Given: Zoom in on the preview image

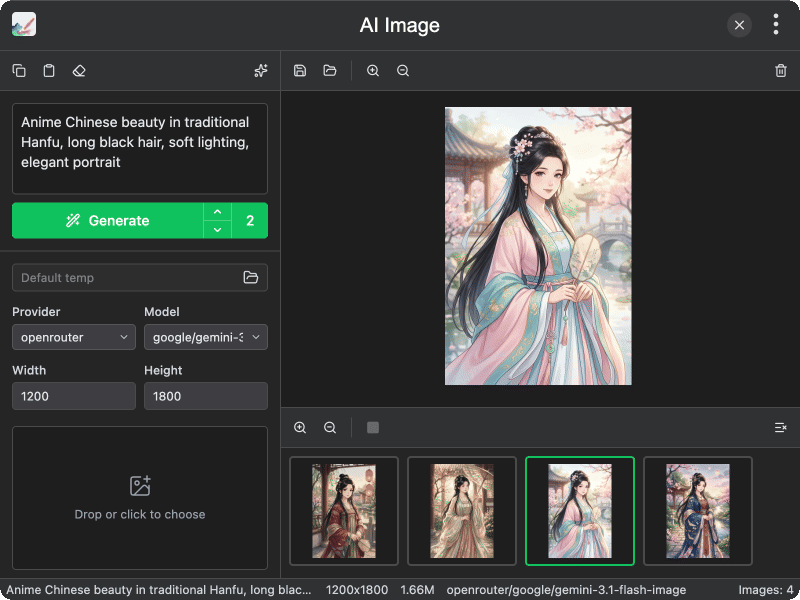Looking at the screenshot, I should tap(373, 70).
